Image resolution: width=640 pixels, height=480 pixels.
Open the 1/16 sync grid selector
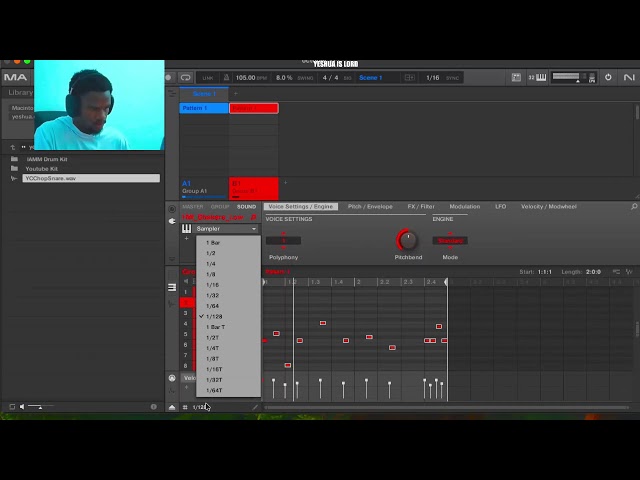coord(433,78)
